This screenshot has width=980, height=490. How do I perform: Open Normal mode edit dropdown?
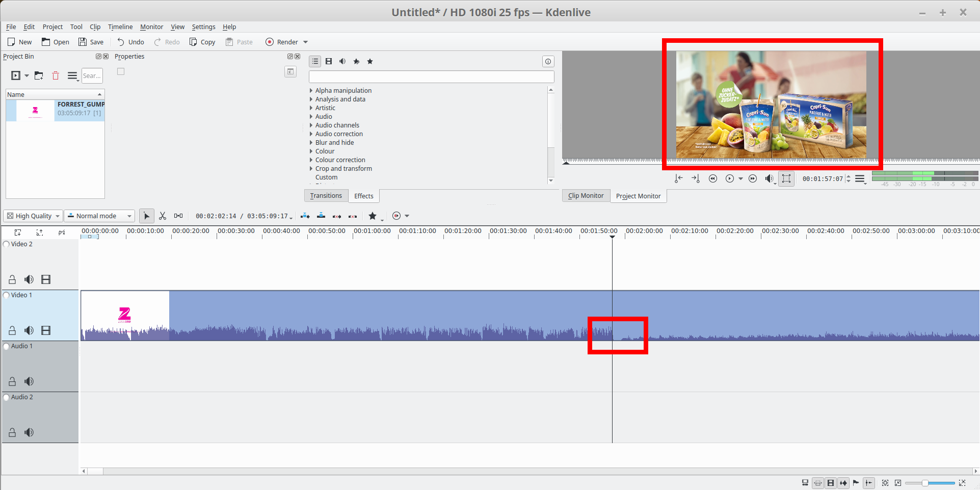click(x=100, y=216)
